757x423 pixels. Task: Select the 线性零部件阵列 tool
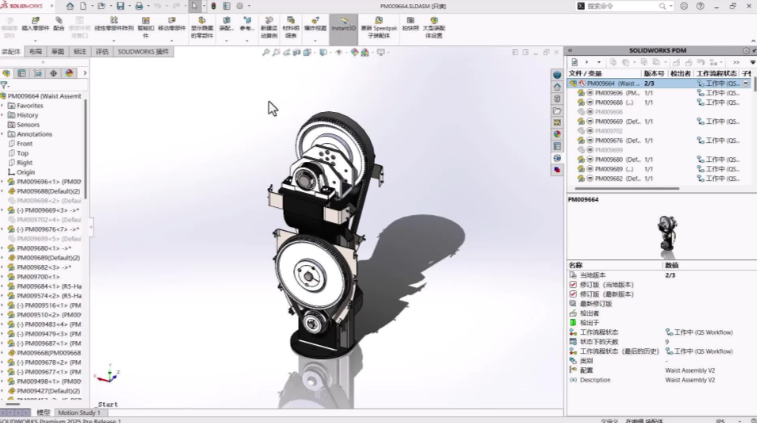113,21
